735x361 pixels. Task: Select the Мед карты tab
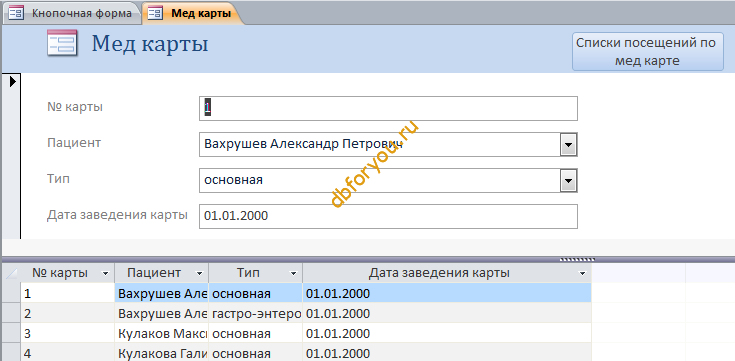tap(193, 13)
